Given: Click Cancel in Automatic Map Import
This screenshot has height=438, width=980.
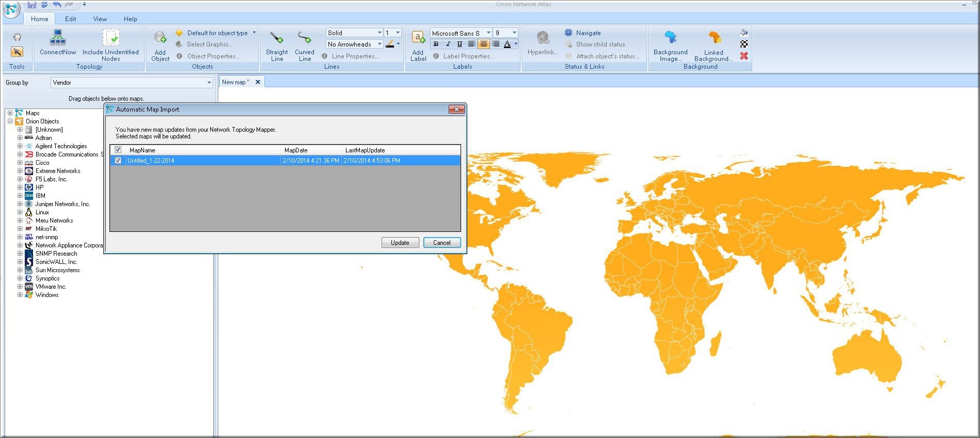Looking at the screenshot, I should point(442,243).
